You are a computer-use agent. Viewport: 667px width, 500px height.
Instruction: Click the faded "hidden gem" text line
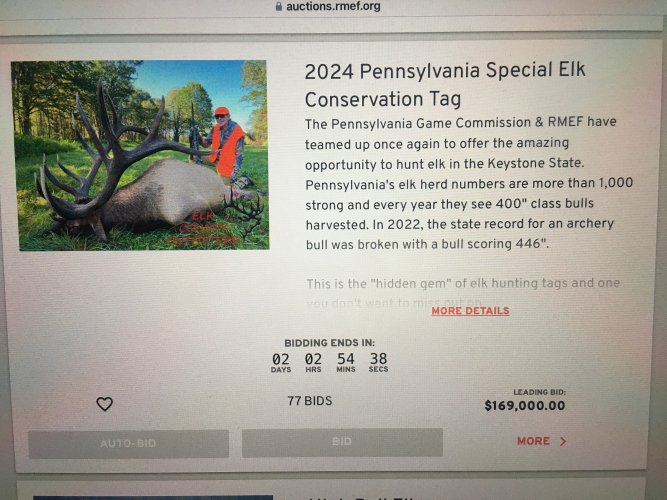[463, 283]
